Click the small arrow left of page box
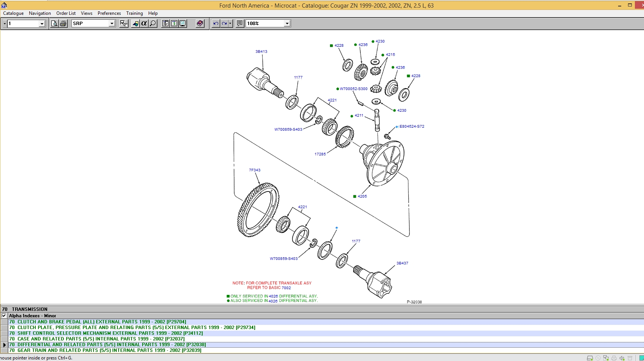Screen dimensions: 644x361 [x=5, y=24]
